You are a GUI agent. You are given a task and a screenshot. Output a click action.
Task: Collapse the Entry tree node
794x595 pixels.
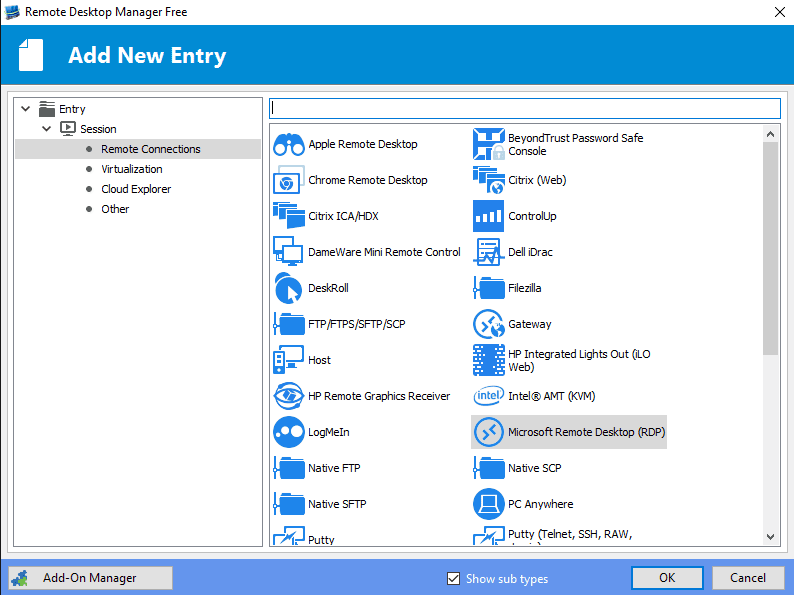click(x=26, y=108)
